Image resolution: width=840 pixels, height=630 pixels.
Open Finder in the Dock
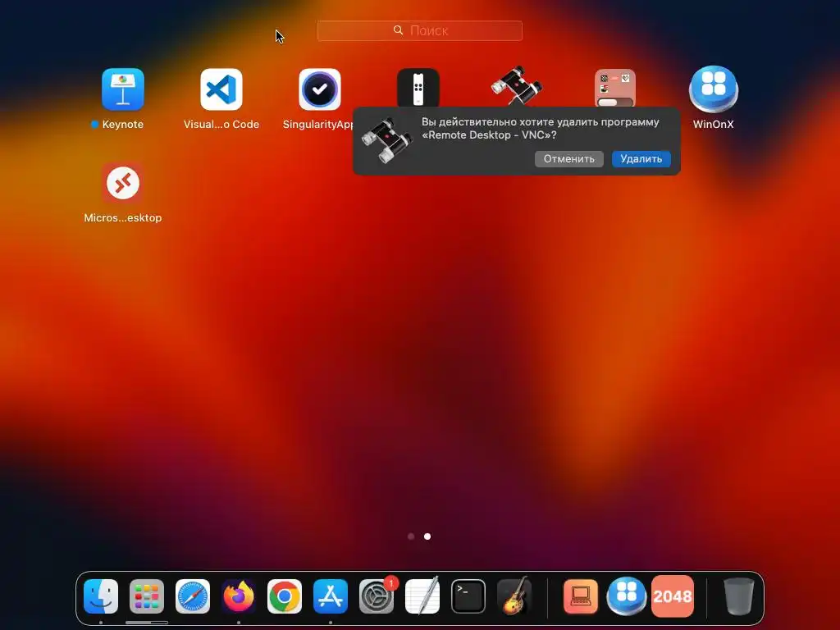coord(101,596)
